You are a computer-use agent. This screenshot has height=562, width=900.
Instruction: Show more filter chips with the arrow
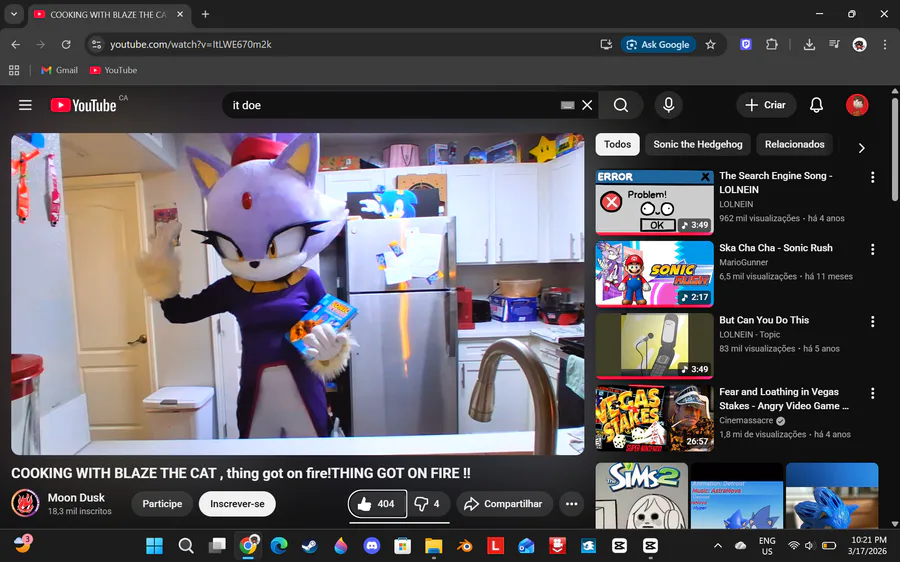861,148
